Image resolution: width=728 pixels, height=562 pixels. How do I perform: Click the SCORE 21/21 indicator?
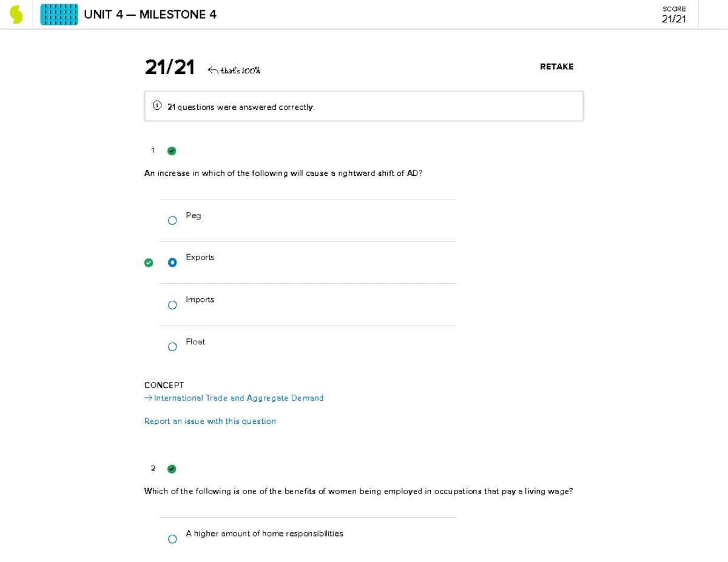coord(674,15)
